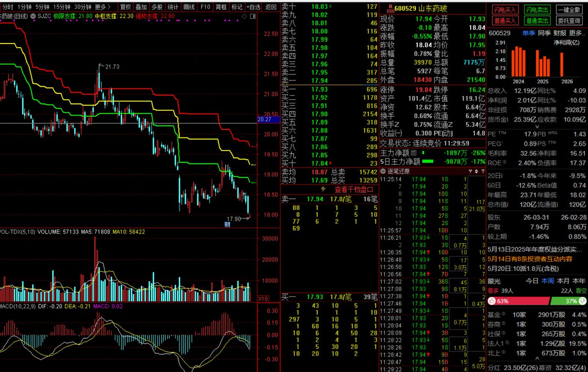
Task: Expand 更多 options in financial panel
Action: coord(577,33)
